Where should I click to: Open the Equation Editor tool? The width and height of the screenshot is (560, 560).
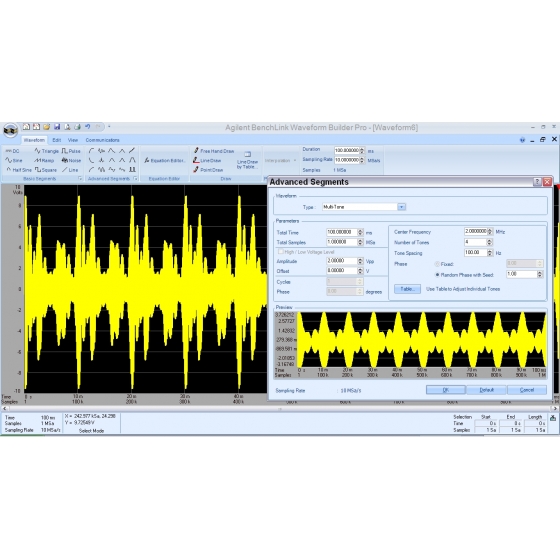(x=165, y=161)
